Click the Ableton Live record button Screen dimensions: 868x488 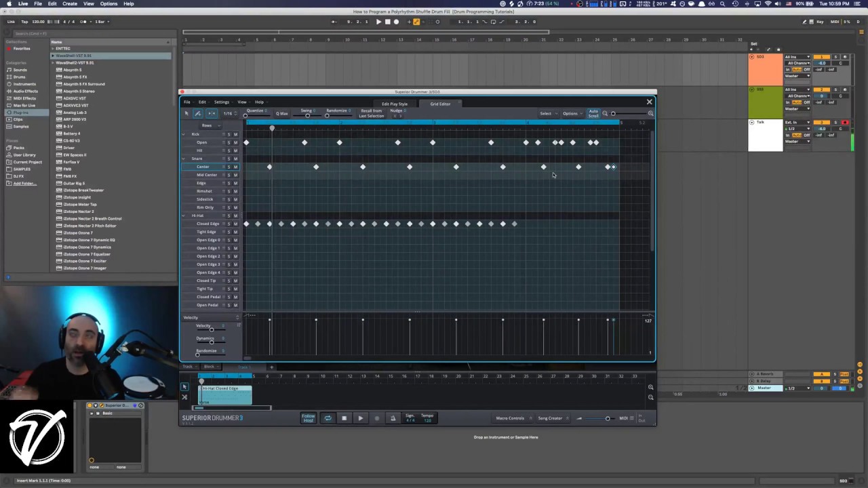click(397, 22)
